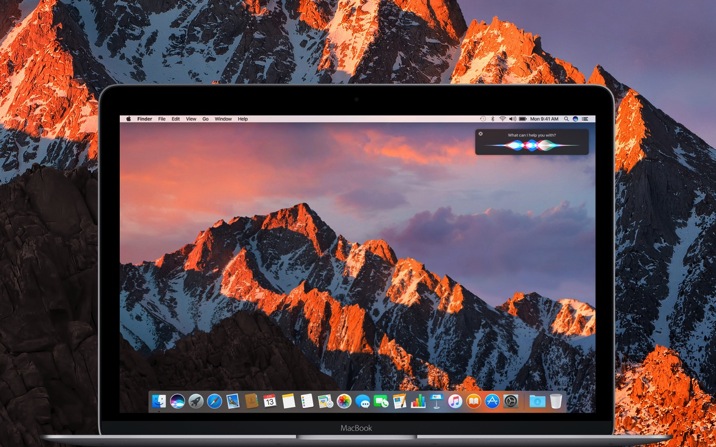Open the Downloads folder in Dock
Image resolution: width=716 pixels, height=447 pixels.
tap(537, 401)
